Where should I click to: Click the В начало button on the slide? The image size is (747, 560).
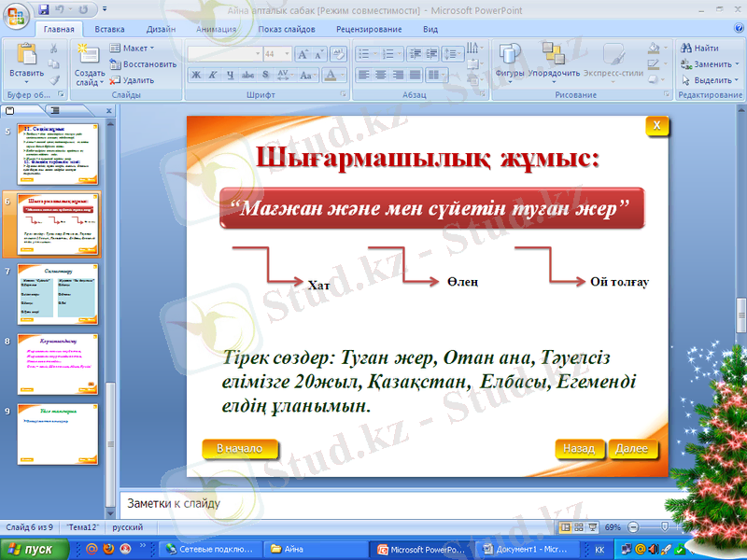(241, 449)
